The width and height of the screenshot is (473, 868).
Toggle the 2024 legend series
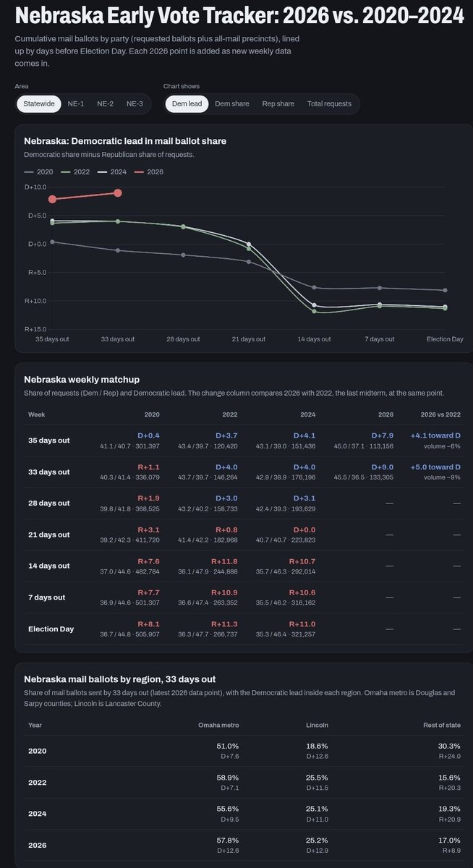pyautogui.click(x=111, y=171)
